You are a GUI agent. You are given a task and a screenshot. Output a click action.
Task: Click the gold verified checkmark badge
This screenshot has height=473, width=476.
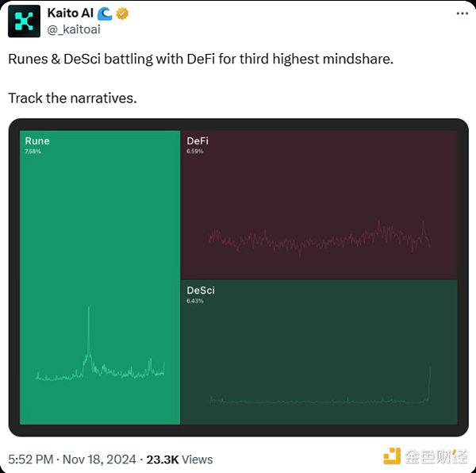(x=122, y=13)
